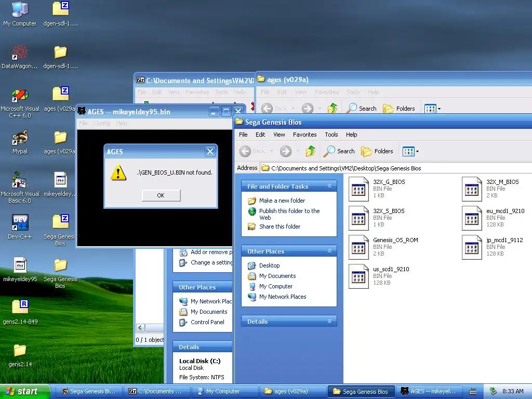Open Microsoft Visual Basic 6.0 shortcut
The width and height of the screenshot is (532, 399).
[20, 188]
